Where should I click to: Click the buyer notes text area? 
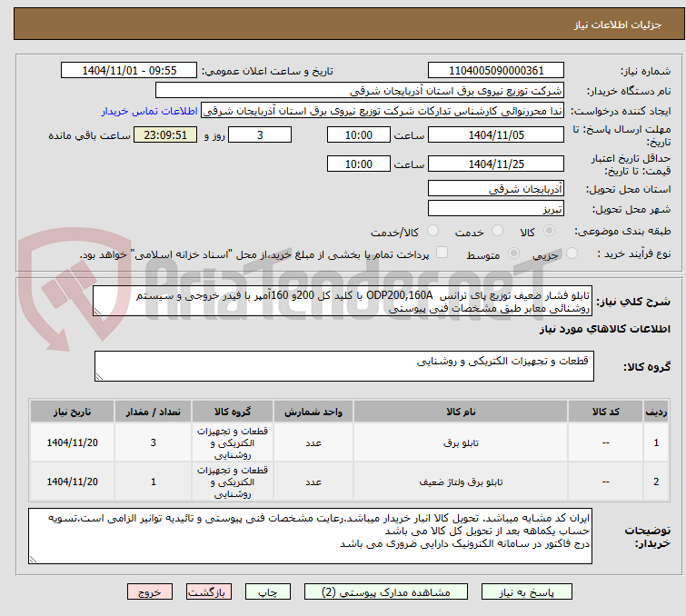[x=310, y=536]
